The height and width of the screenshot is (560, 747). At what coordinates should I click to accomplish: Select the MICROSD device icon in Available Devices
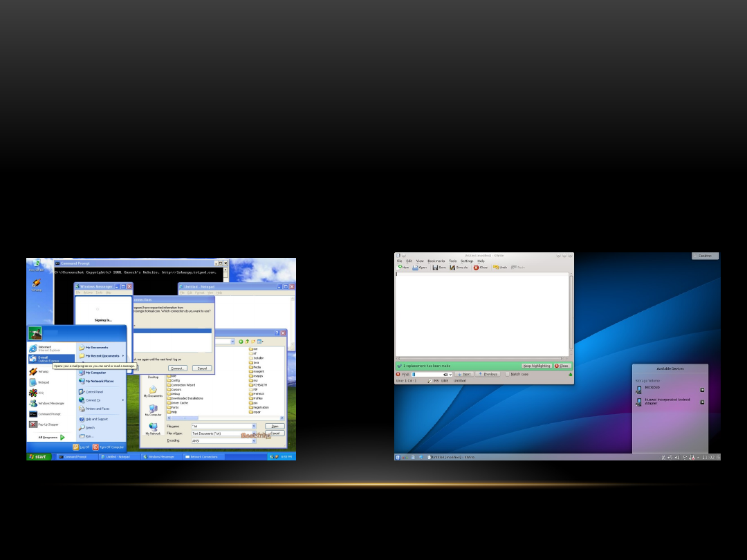639,389
